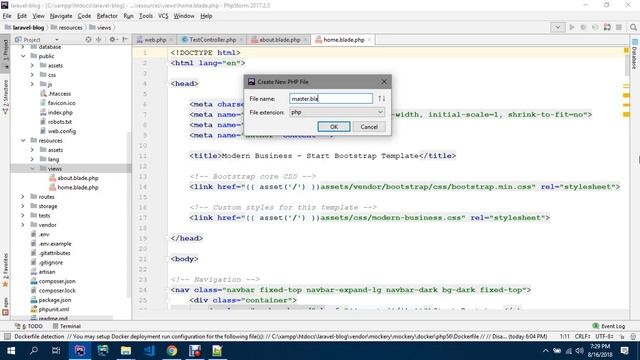
Task: Select index.php in public folder
Action: coord(60,112)
